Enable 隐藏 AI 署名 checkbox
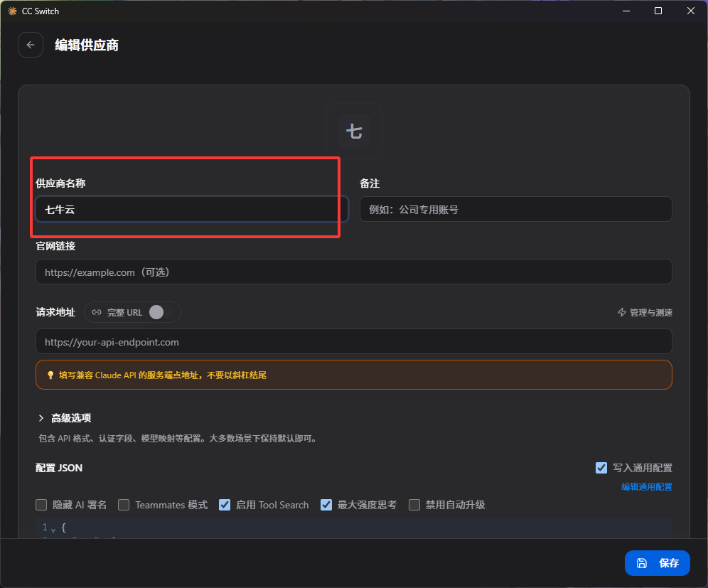Viewport: 708px width, 588px height. 41,504
